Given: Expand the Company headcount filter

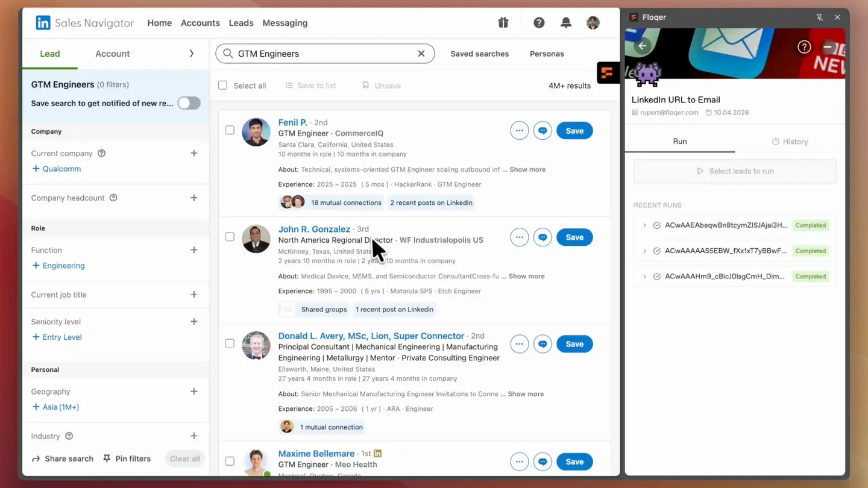Looking at the screenshot, I should [x=193, y=198].
